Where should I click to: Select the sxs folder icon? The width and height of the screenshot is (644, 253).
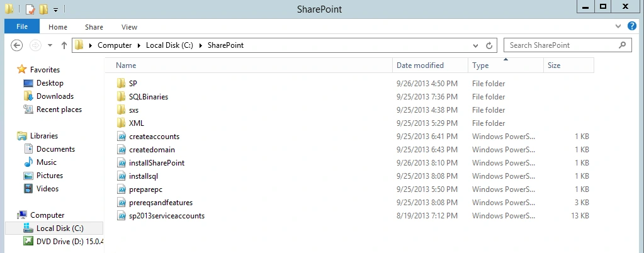121,110
